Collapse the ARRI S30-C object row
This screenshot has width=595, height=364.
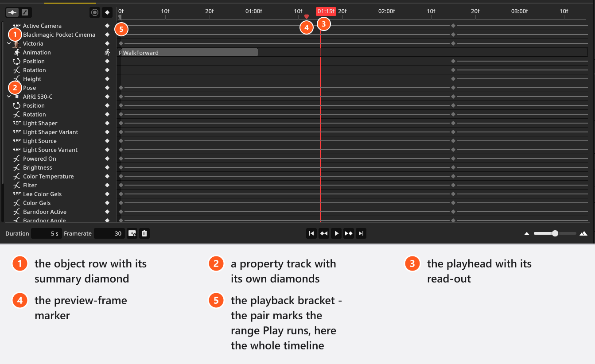9,97
